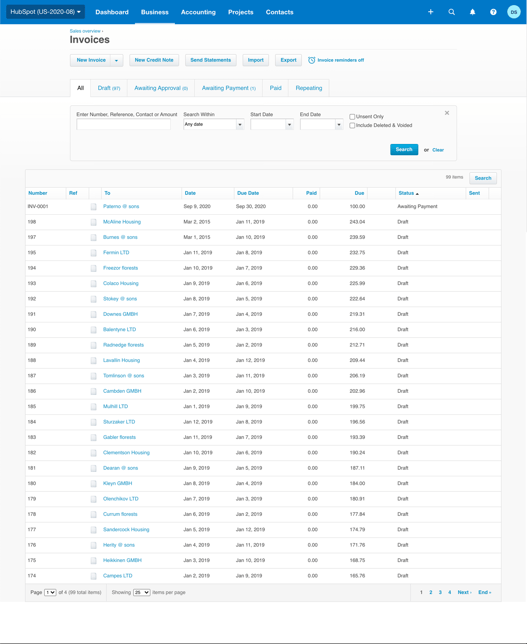Open the Heikkinen GMBH contact link
Image resolution: width=527 pixels, height=644 pixels.
coord(122,561)
